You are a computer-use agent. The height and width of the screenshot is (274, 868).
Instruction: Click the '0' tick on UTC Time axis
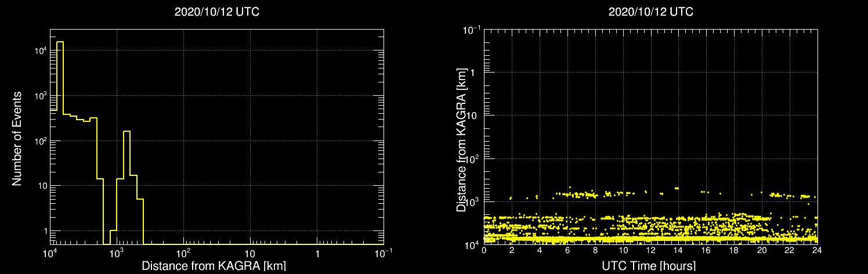coord(484,250)
